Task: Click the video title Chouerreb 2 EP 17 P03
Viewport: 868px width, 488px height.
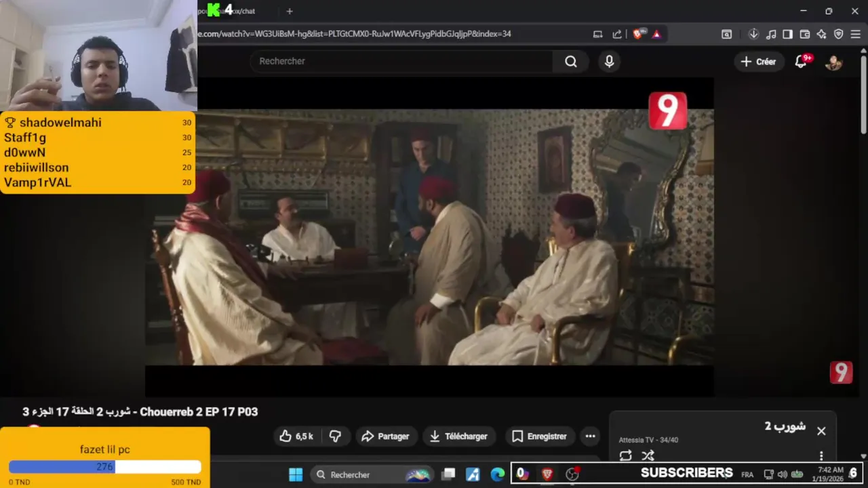Action: [140, 412]
